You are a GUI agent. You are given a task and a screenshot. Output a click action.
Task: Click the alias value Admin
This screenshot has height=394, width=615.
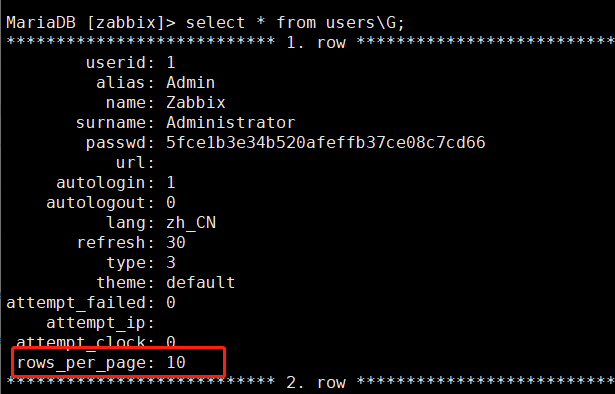(x=191, y=83)
